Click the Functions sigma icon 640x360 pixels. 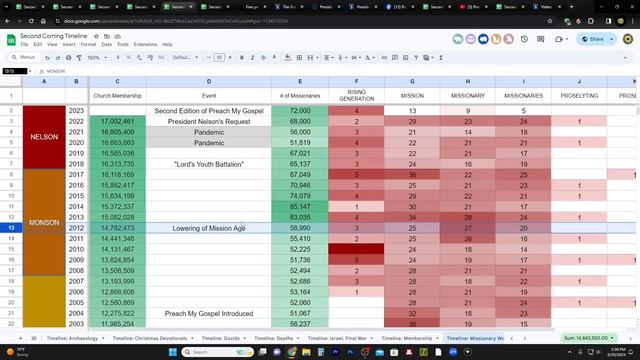click(441, 58)
